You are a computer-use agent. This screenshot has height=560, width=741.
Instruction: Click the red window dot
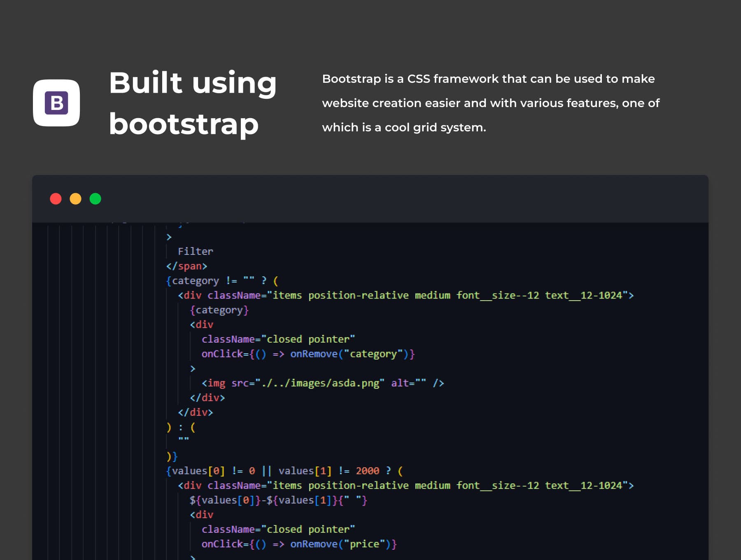pos(56,199)
